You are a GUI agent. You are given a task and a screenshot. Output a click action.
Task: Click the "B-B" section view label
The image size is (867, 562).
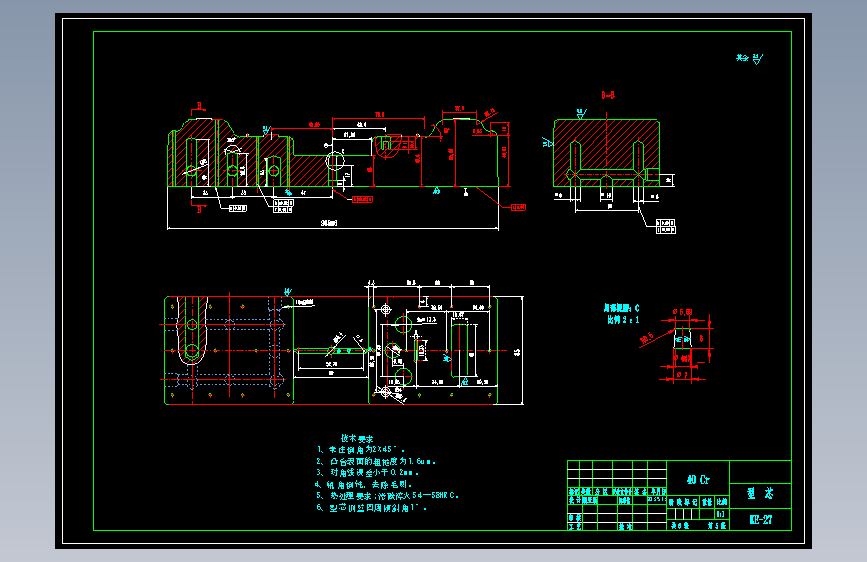pyautogui.click(x=608, y=95)
